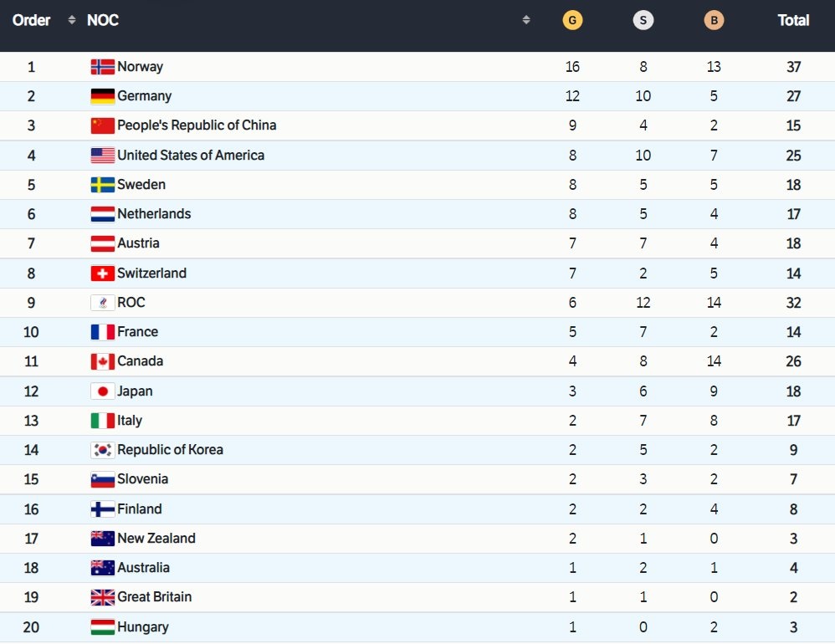The width and height of the screenshot is (835, 644).
Task: Click the sort arrows next to Order
Action: 70,20
